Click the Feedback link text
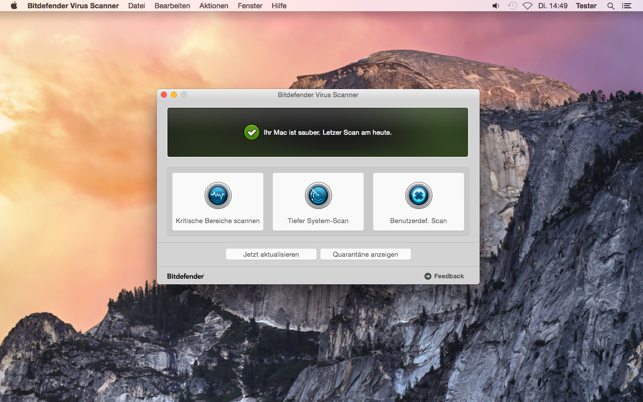 (x=449, y=276)
